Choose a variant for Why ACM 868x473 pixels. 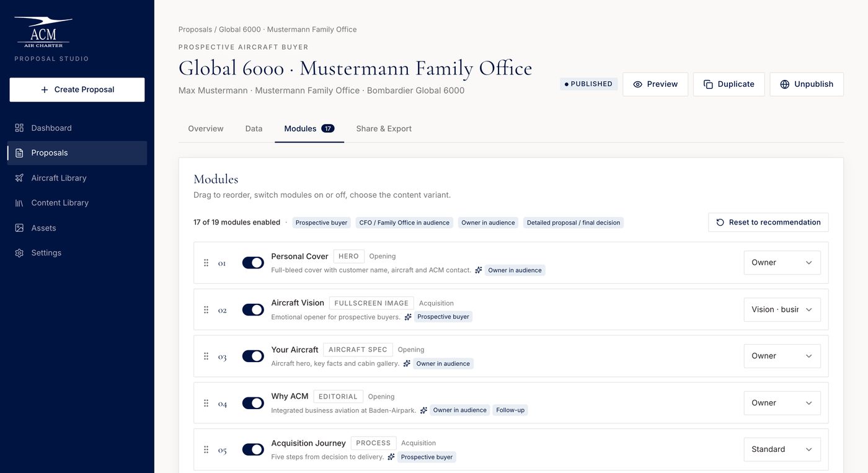tap(782, 403)
